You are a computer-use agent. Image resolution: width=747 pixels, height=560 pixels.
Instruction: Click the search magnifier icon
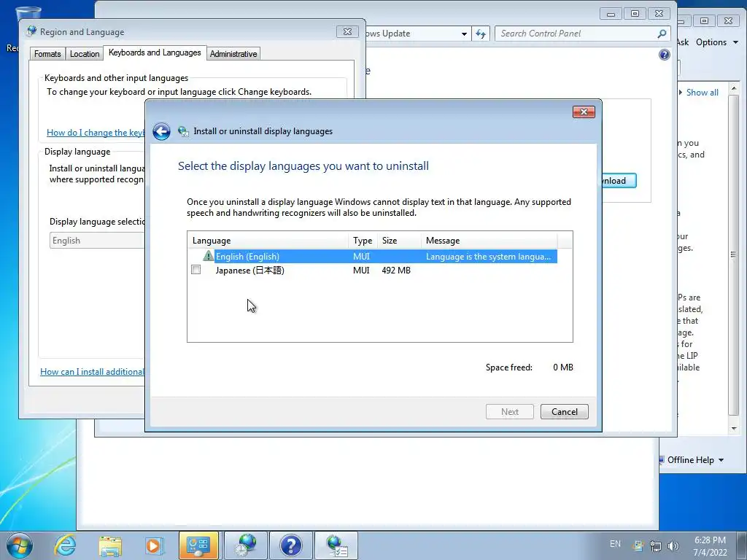pyautogui.click(x=662, y=34)
